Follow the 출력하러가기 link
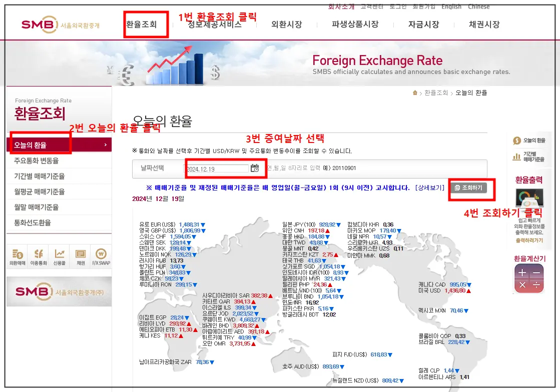The image size is (560, 392). point(528,240)
